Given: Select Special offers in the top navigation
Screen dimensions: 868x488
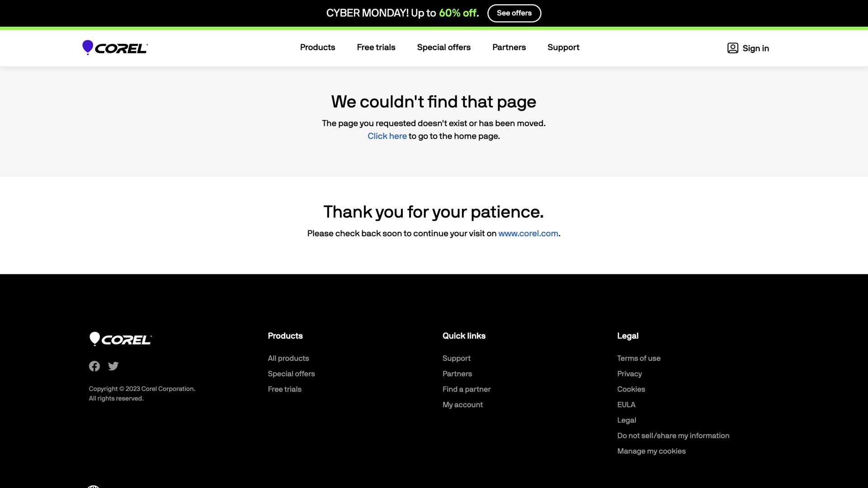Looking at the screenshot, I should (x=443, y=47).
